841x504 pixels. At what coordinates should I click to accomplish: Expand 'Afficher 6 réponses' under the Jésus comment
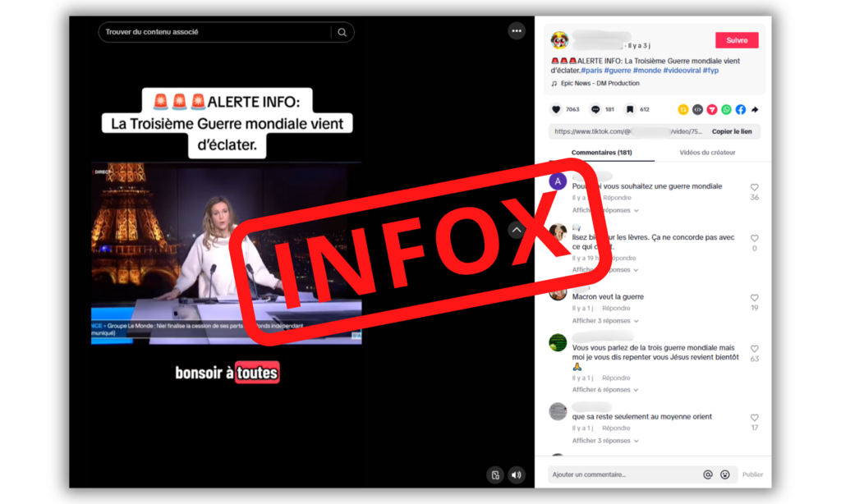pyautogui.click(x=604, y=390)
